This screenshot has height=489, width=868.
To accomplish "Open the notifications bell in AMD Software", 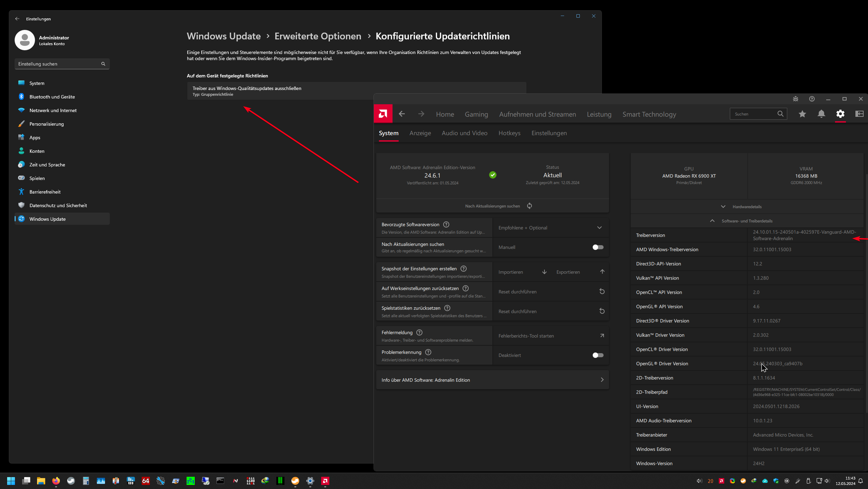I will [x=821, y=114].
